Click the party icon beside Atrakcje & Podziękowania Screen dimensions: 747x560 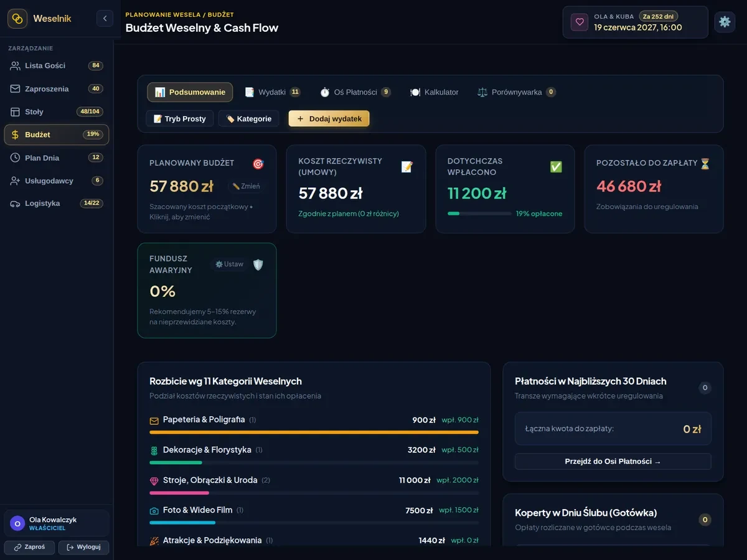click(154, 541)
